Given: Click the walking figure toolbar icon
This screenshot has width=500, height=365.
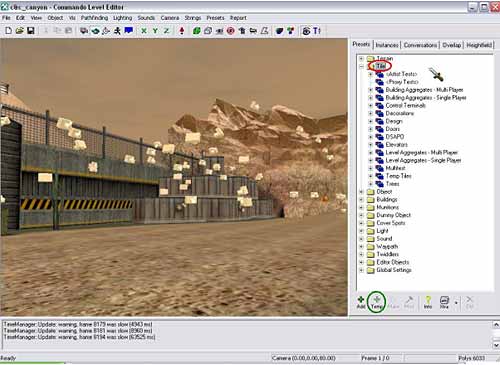Looking at the screenshot, I should click(117, 31).
